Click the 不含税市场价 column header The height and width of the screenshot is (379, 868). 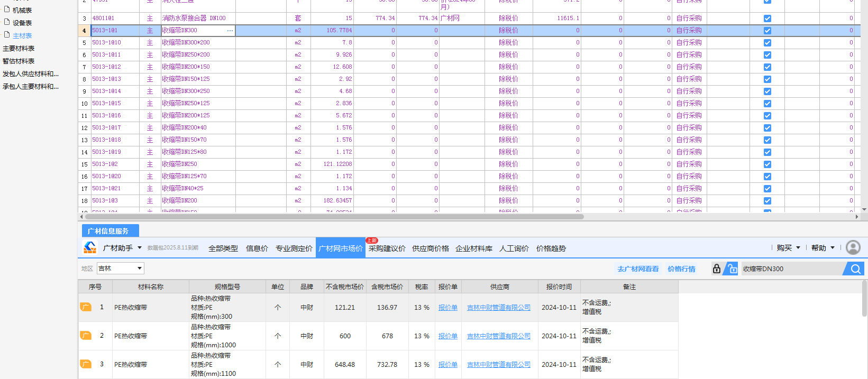coord(345,286)
